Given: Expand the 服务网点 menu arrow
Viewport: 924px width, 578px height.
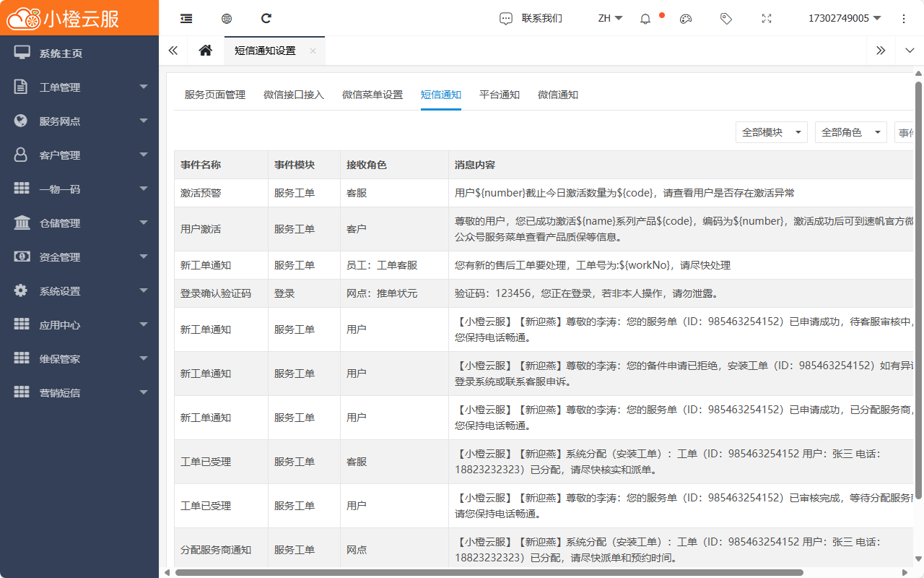Looking at the screenshot, I should tap(144, 121).
